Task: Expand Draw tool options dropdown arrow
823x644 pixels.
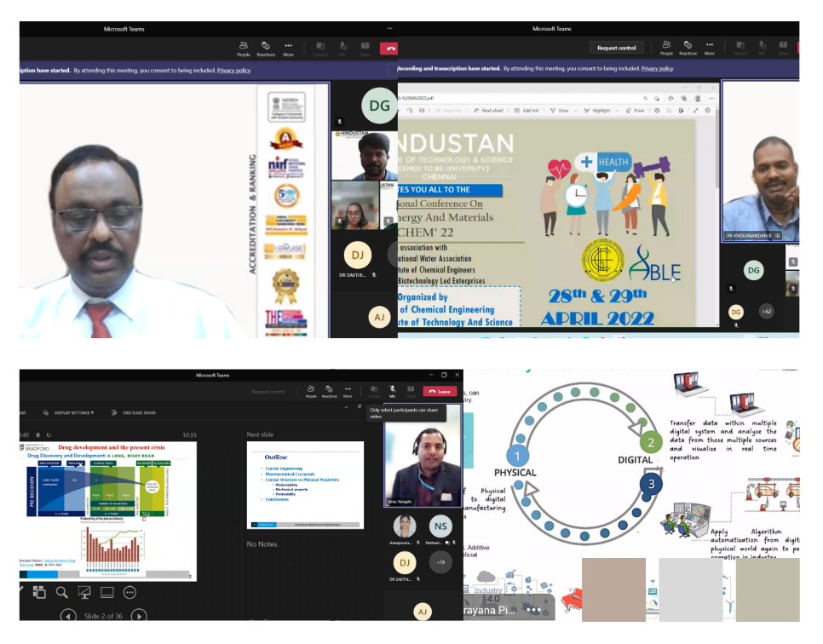Action: pos(576,111)
